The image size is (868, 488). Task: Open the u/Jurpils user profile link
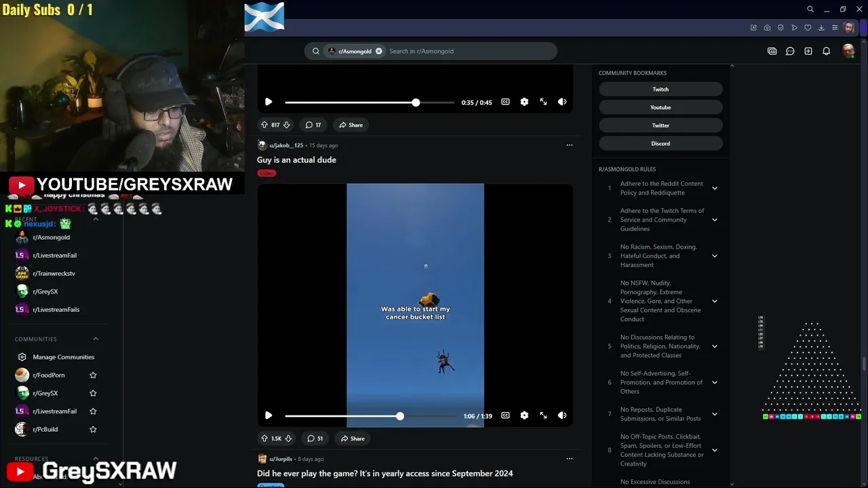pyautogui.click(x=281, y=459)
